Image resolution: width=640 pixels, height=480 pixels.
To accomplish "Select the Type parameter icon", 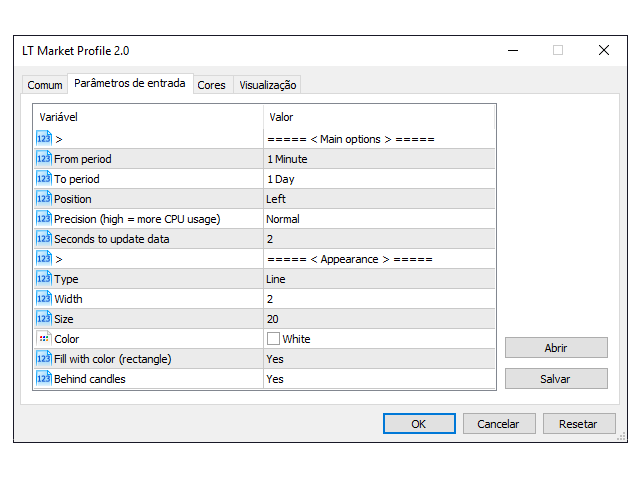I will 43,279.
